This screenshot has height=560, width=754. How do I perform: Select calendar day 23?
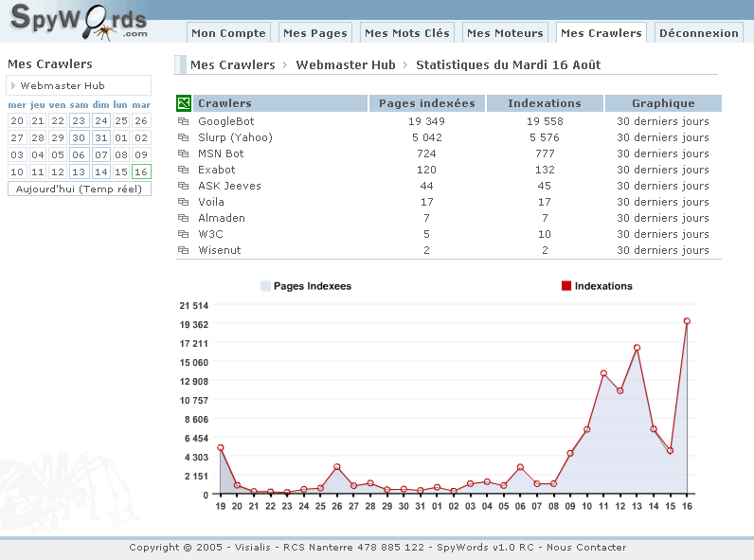point(79,120)
